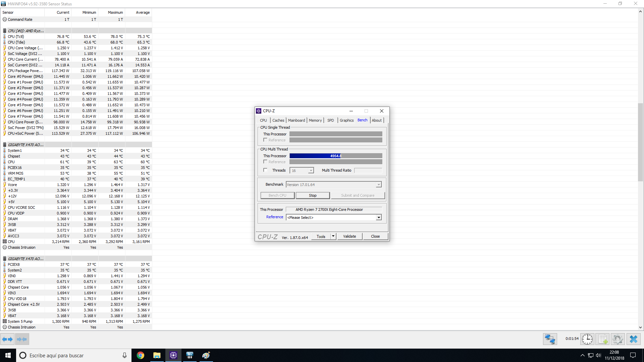The height and width of the screenshot is (362, 644).
Task: Click scrollbar down arrow in HWiNFO
Action: [x=640, y=327]
